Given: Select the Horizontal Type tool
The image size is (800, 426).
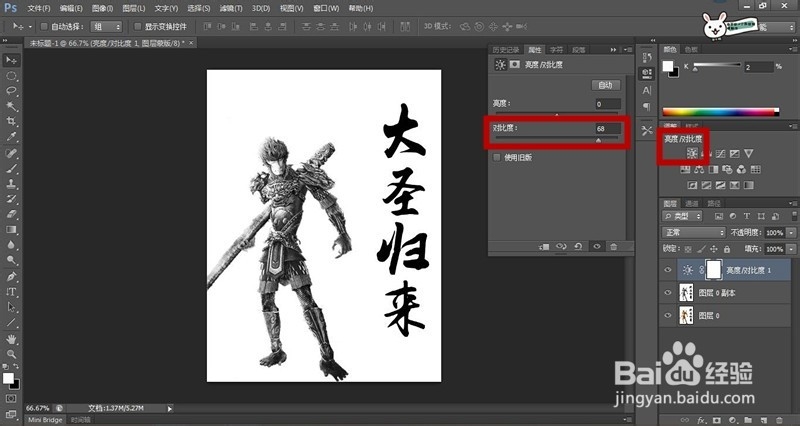Looking at the screenshot, I should tap(11, 292).
